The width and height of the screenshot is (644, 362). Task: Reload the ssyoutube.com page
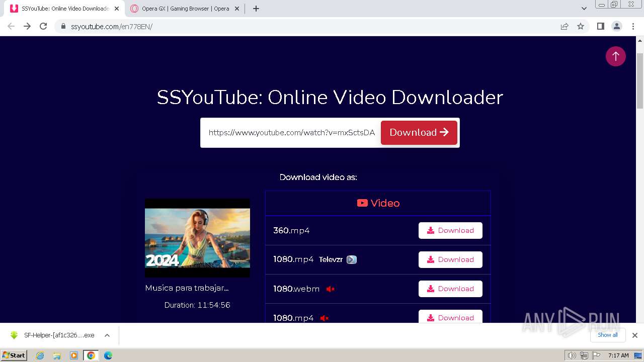[x=43, y=26]
